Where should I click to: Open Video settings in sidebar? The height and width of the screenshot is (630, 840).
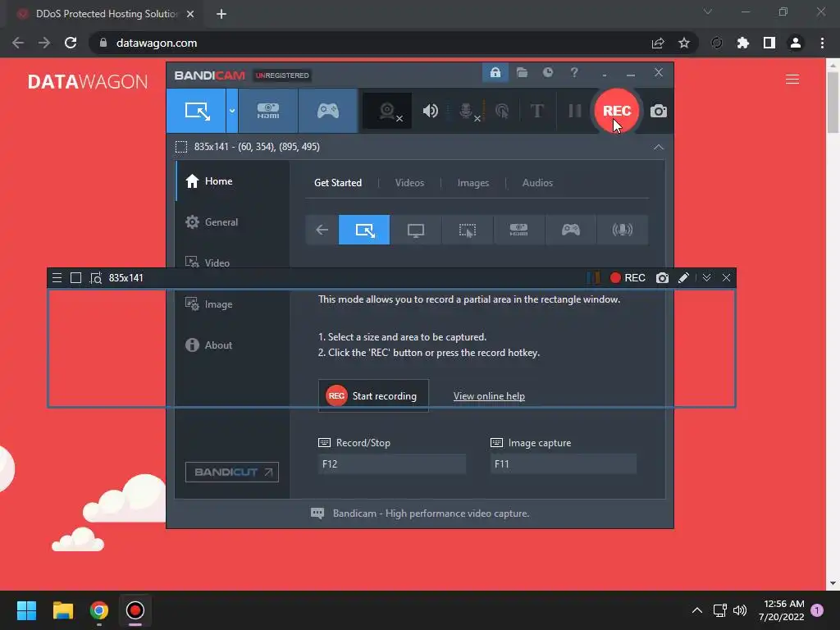[232, 262]
